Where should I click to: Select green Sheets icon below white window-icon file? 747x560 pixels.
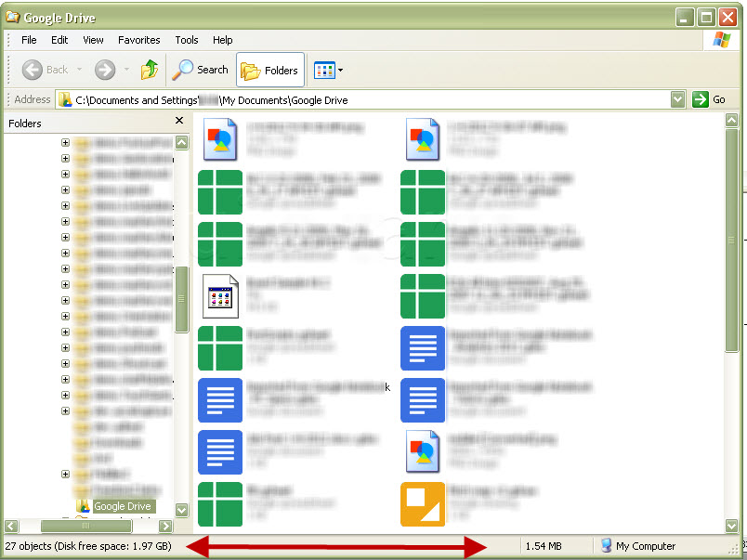219,348
